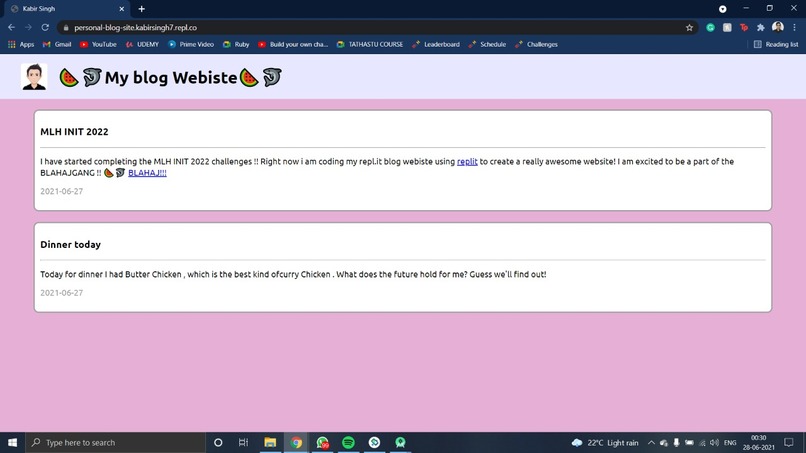Open the Gmail bookmark
The width and height of the screenshot is (806, 453).
click(x=57, y=45)
